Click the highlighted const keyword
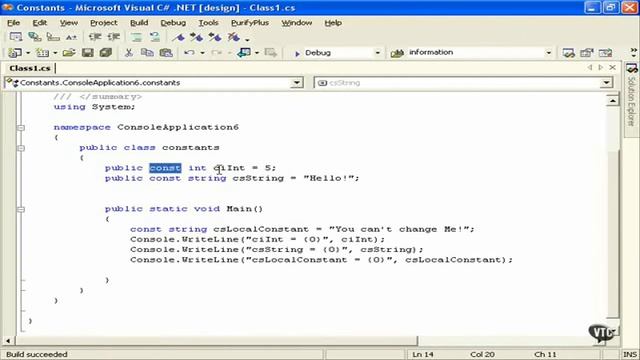640x360 pixels. click(x=165, y=168)
